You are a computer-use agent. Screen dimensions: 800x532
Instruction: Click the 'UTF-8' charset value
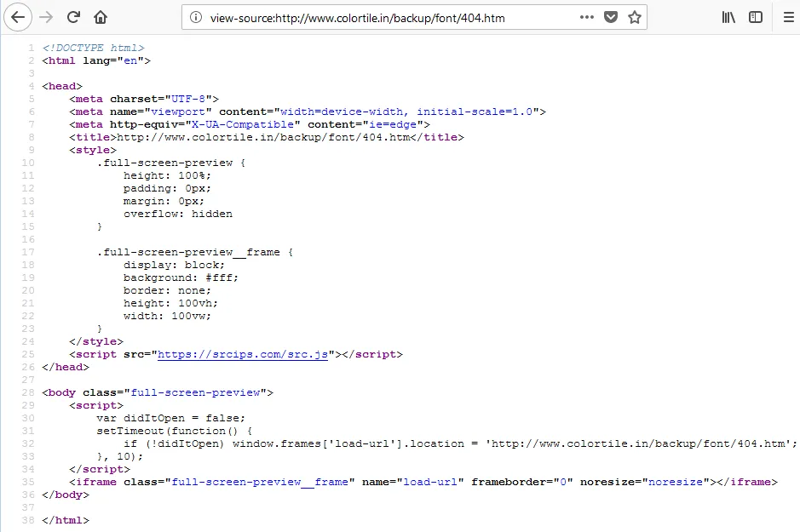[x=188, y=99]
